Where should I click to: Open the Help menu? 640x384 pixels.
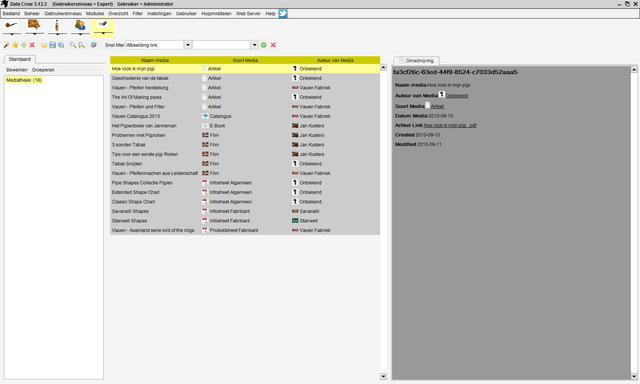pyautogui.click(x=270, y=13)
